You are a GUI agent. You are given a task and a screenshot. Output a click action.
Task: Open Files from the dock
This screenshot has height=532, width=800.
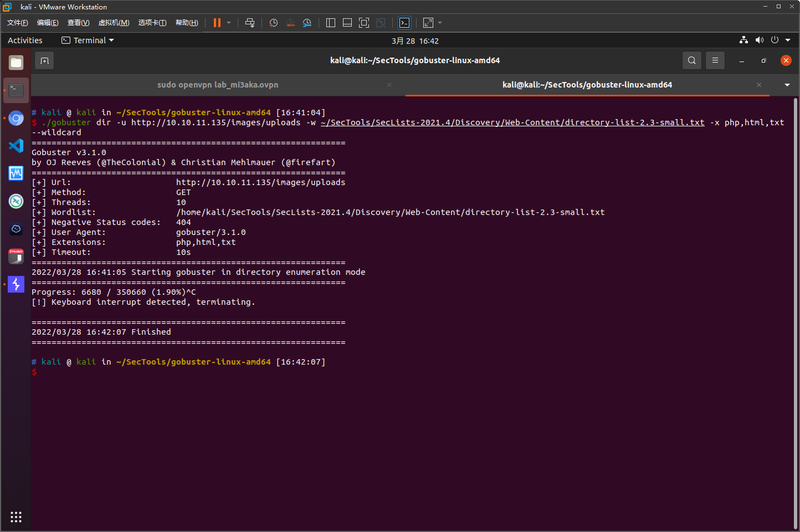click(x=16, y=63)
